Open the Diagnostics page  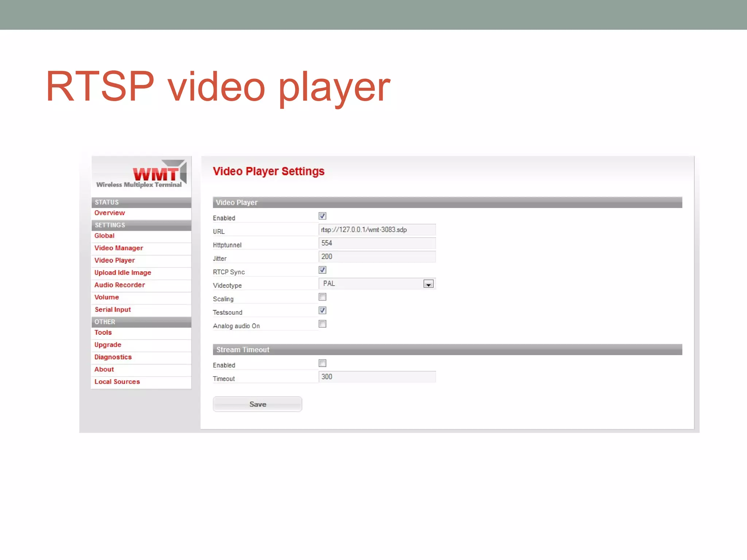coord(113,357)
